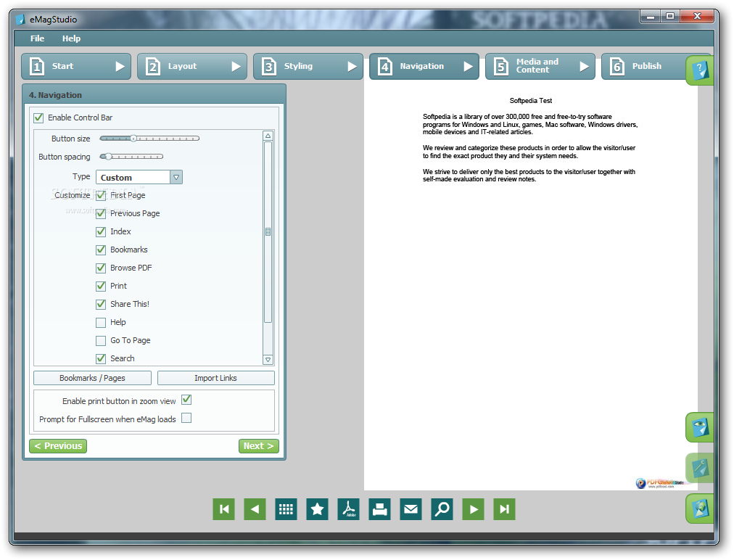
Task: Uncheck the Bookmarks checkbox
Action: coord(101,250)
